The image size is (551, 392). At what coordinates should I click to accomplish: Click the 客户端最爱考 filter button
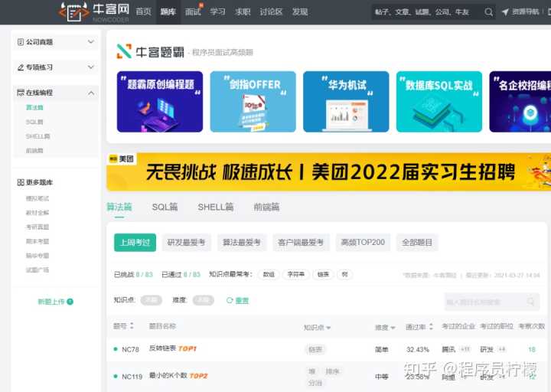click(301, 242)
